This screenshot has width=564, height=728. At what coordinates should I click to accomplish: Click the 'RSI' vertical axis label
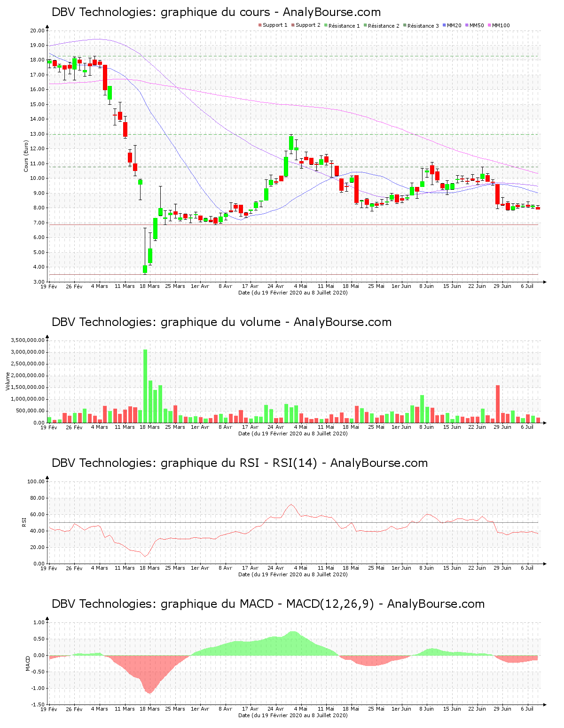click(23, 522)
